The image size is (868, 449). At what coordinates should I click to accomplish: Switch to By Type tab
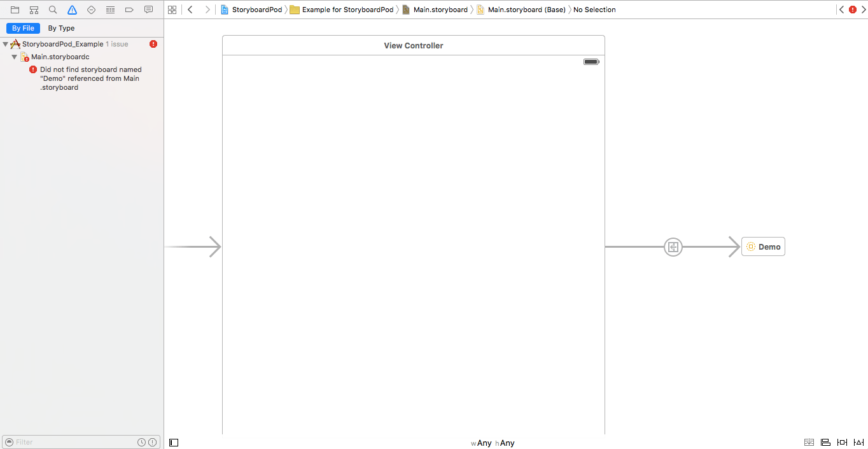pos(61,28)
